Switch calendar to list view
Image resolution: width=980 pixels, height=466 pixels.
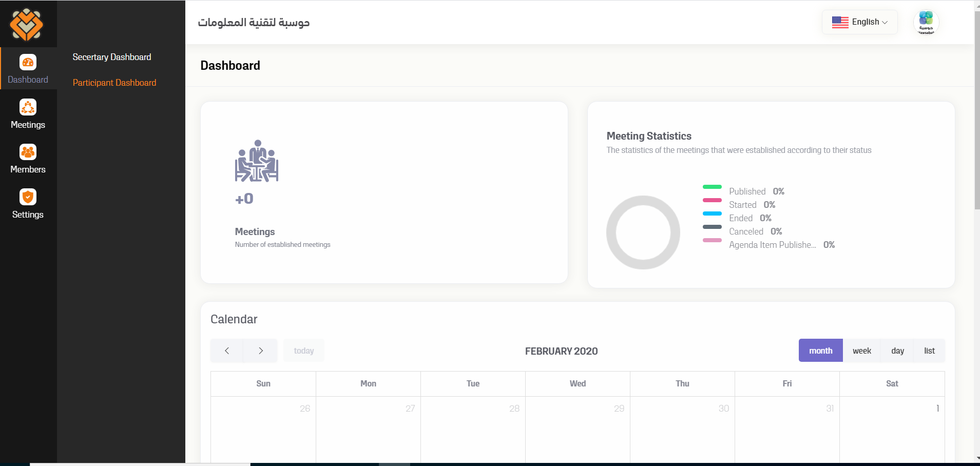pyautogui.click(x=929, y=351)
